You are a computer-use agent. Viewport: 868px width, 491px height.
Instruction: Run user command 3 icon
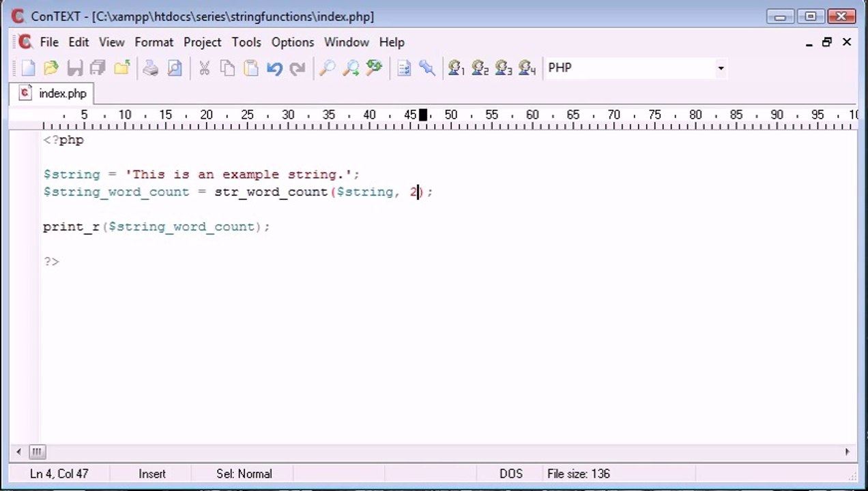click(x=503, y=68)
